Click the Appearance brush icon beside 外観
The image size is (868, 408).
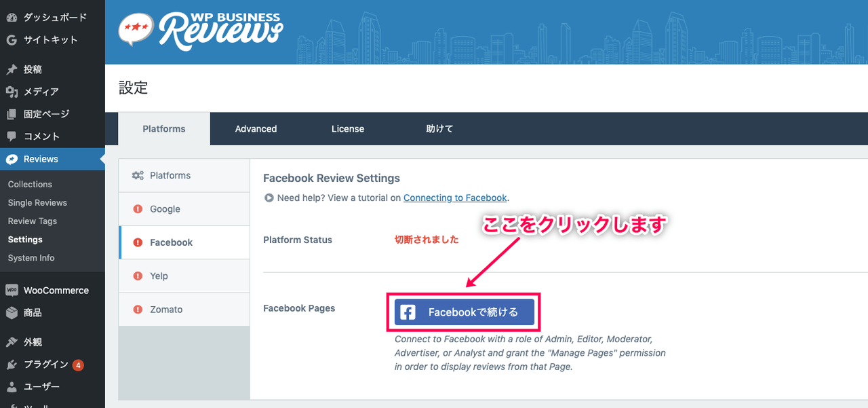click(x=12, y=342)
